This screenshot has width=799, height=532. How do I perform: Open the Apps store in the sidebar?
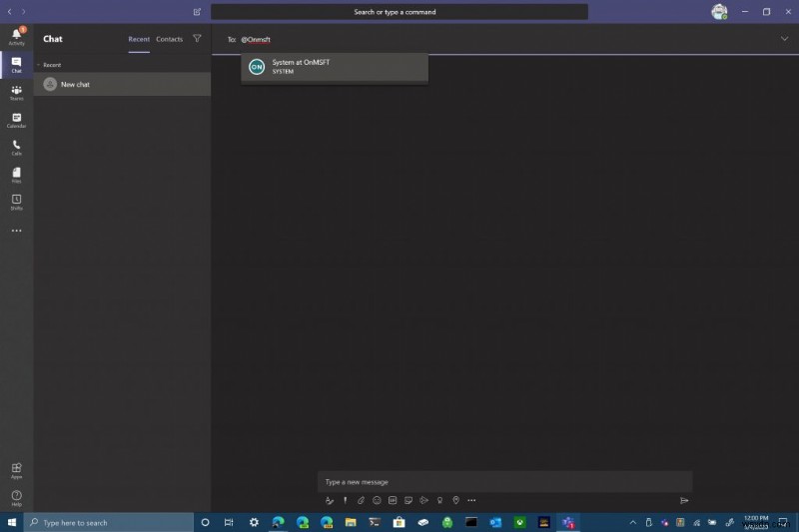[16, 470]
